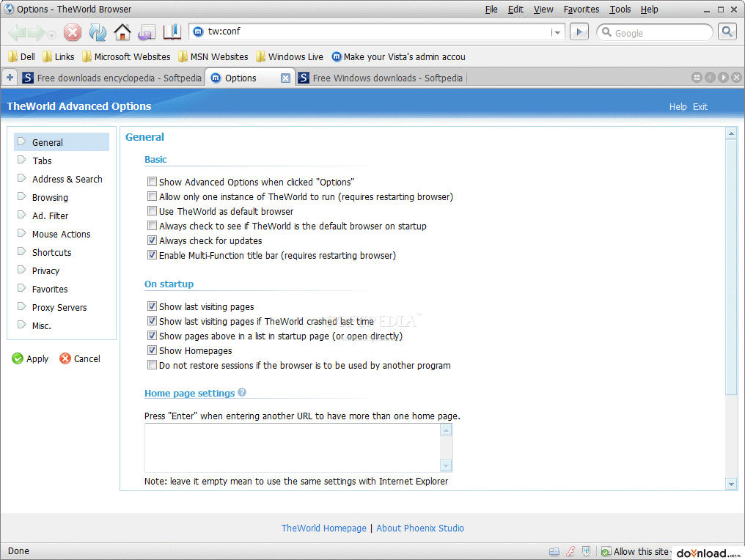
Task: Switch to 'Free Windows downloads - Softpedia' tab
Action: (381, 78)
